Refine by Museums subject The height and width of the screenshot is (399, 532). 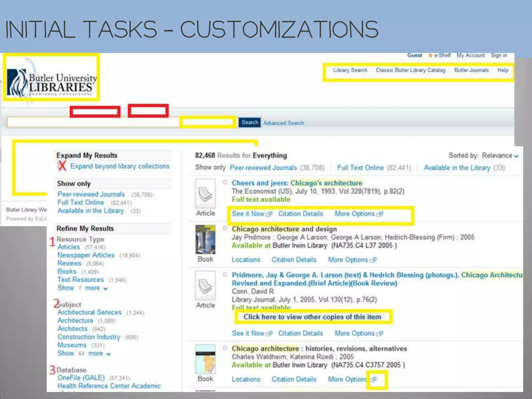(x=72, y=345)
